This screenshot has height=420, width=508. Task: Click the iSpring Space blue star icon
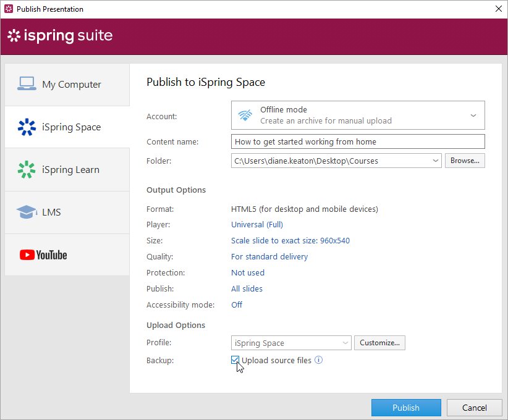[x=27, y=127]
